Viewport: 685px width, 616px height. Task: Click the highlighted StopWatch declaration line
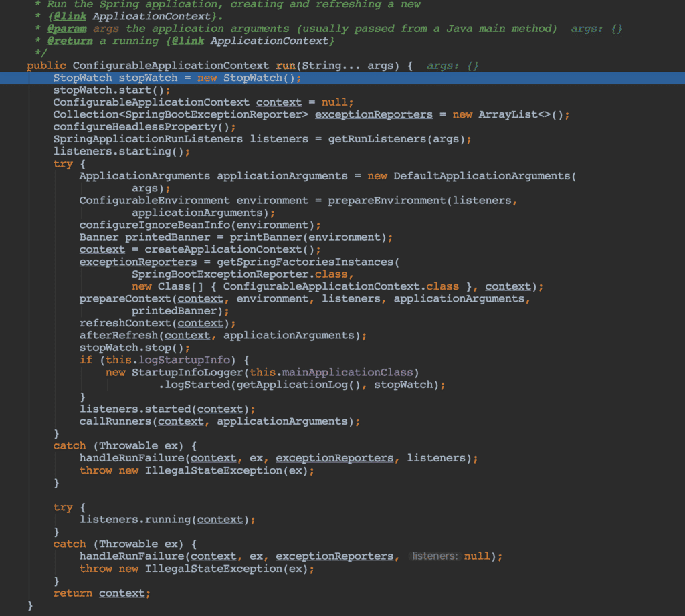pyautogui.click(x=177, y=78)
